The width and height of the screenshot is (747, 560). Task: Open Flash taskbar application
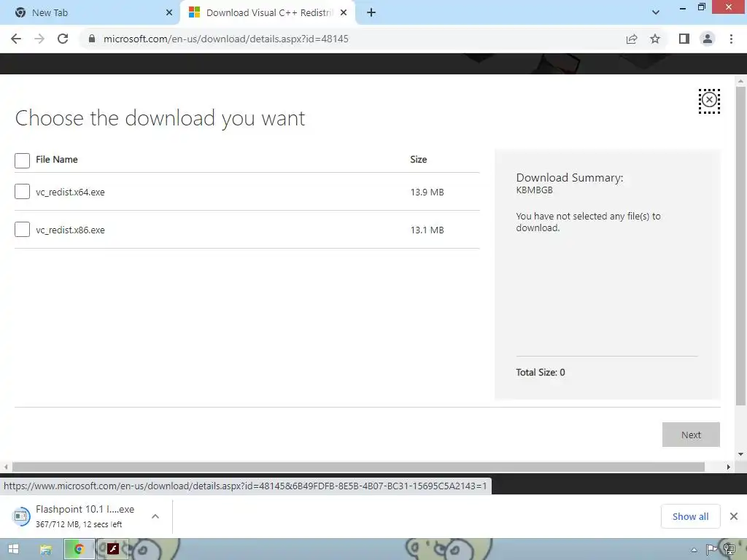point(113,550)
